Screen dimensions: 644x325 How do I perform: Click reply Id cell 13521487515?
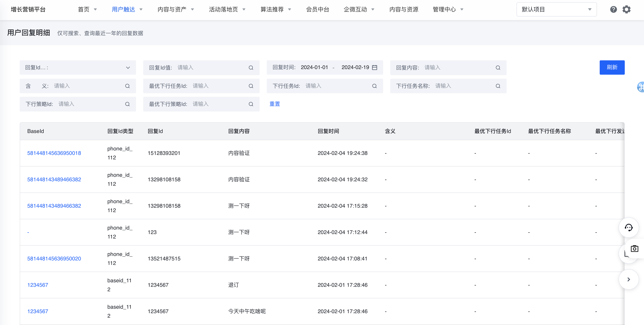pyautogui.click(x=164, y=259)
